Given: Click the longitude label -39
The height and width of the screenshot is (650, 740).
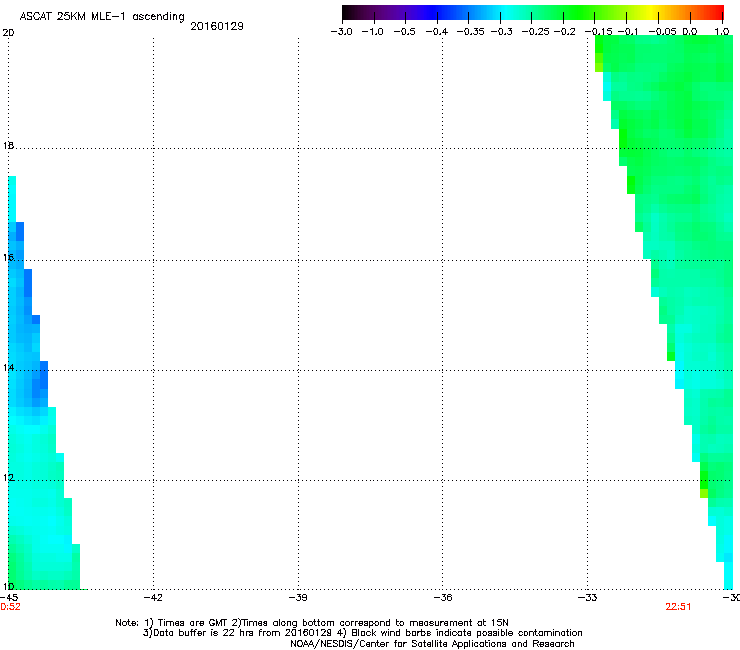Looking at the screenshot, I should (x=298, y=598).
